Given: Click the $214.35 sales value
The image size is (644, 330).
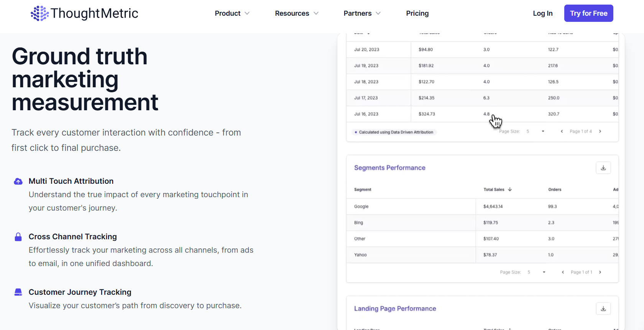Looking at the screenshot, I should (x=426, y=98).
